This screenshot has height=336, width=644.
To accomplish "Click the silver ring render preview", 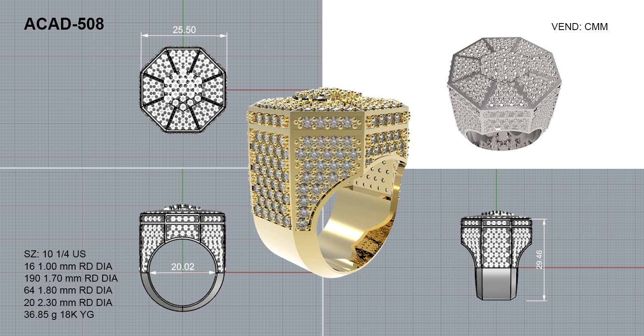I will [x=505, y=94].
